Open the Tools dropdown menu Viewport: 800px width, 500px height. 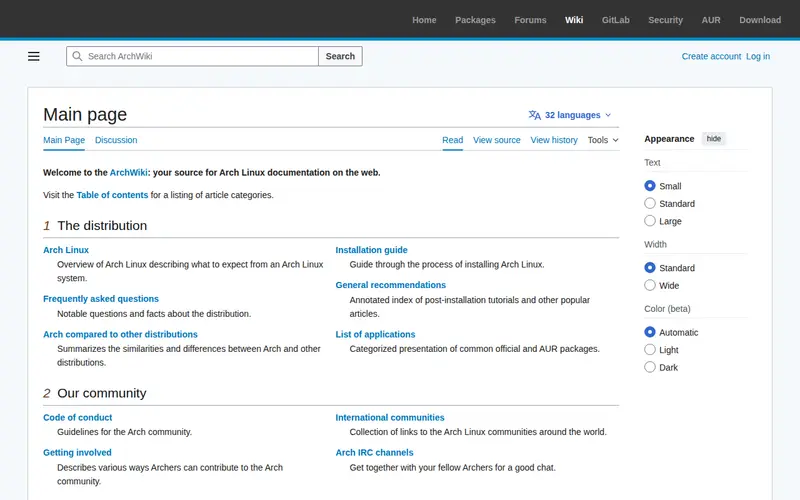point(603,140)
